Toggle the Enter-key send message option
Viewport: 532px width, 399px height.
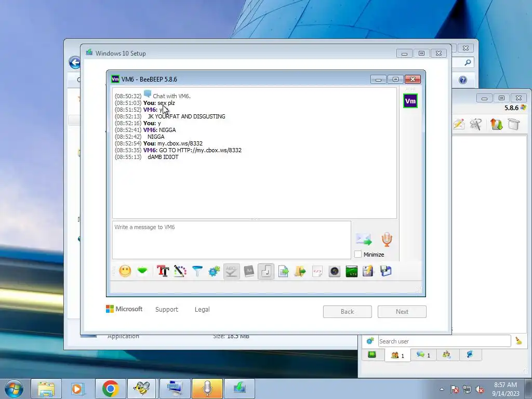[266, 271]
